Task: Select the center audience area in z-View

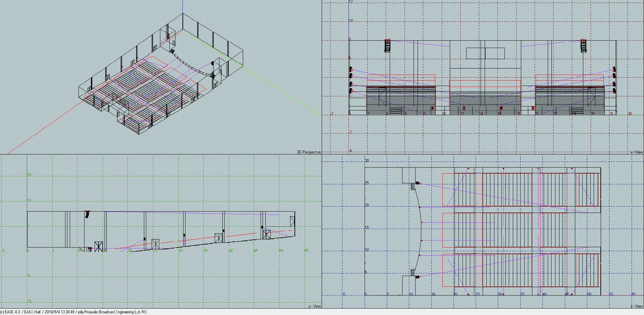Action: [507, 230]
